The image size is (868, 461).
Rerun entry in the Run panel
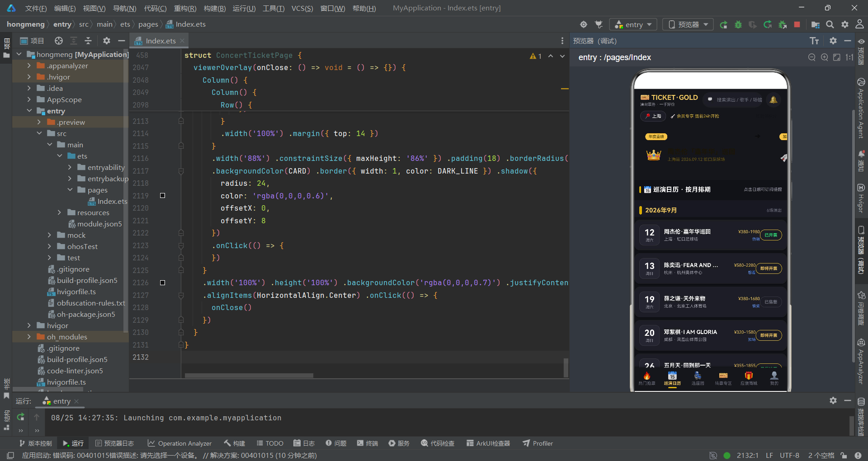tap(21, 417)
